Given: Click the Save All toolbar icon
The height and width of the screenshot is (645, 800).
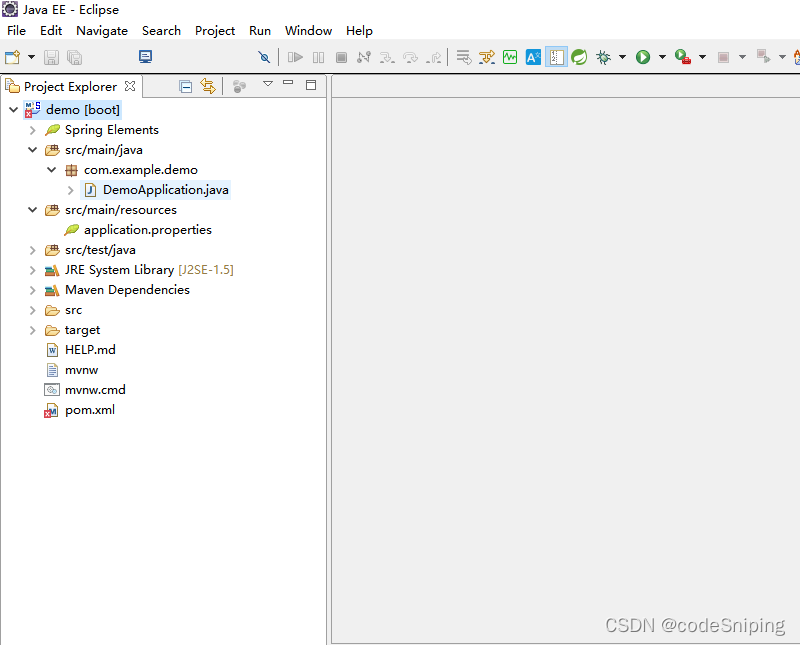Looking at the screenshot, I should [x=74, y=57].
